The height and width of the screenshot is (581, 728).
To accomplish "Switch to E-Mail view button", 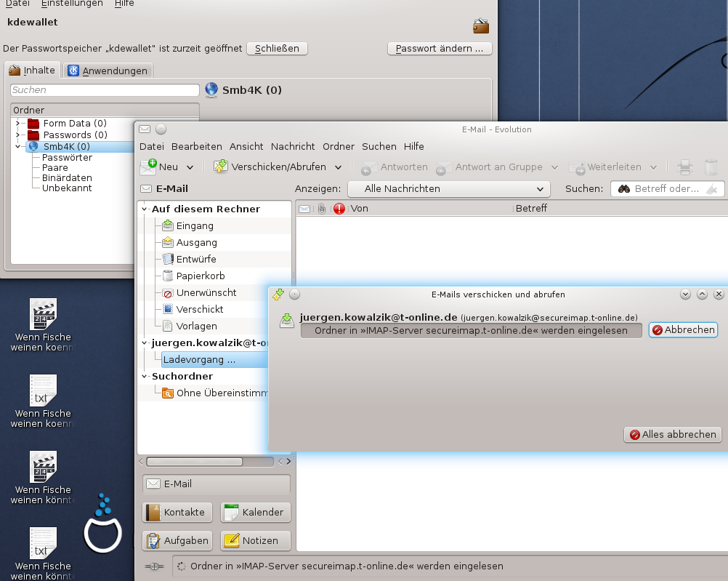I will pos(217,484).
